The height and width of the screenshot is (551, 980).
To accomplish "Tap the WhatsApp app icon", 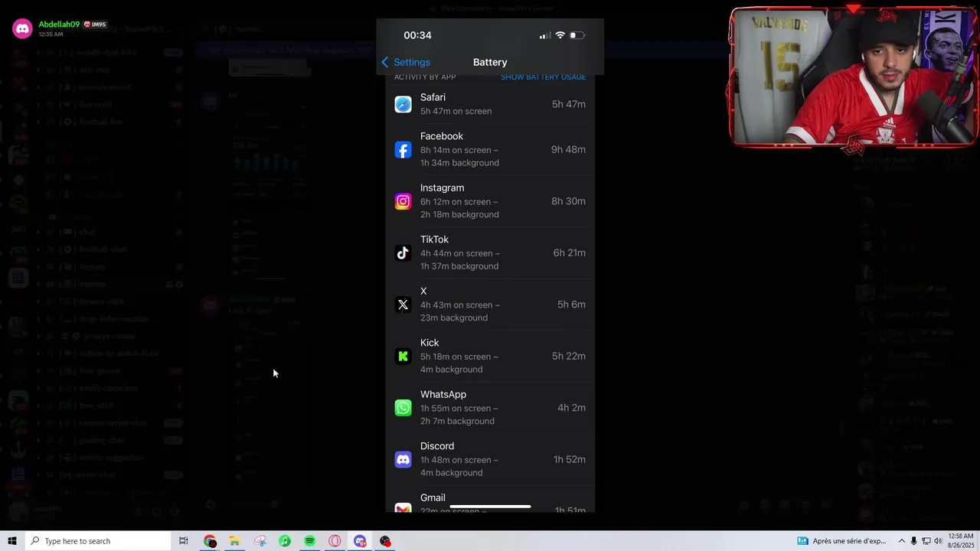I will (x=403, y=408).
